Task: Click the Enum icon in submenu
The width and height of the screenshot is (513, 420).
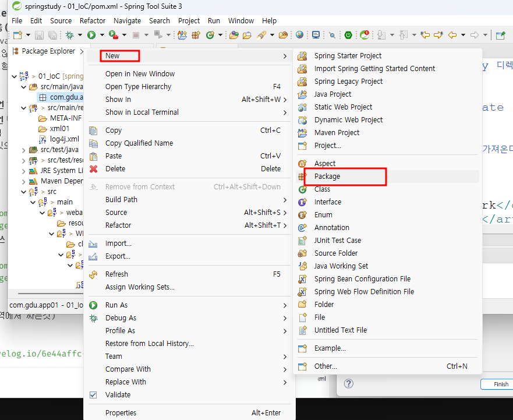Action: (302, 215)
